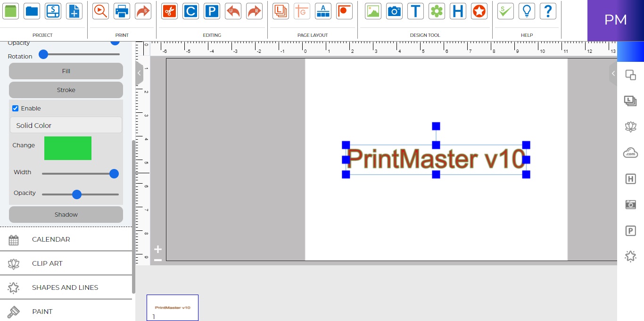
Task: Paste with the P icon
Action: pos(212,11)
